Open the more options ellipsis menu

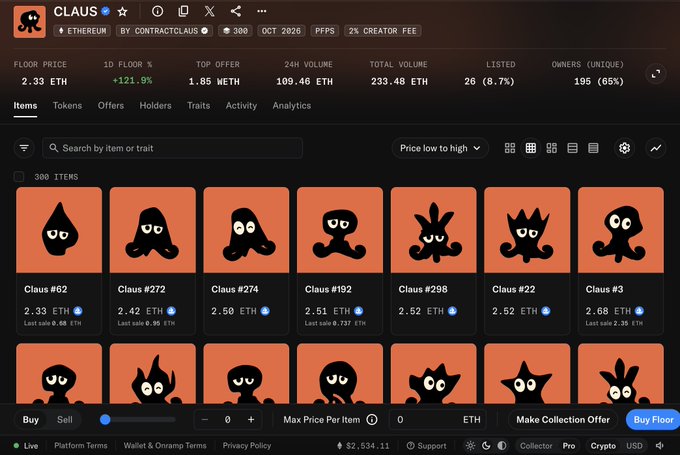click(262, 11)
